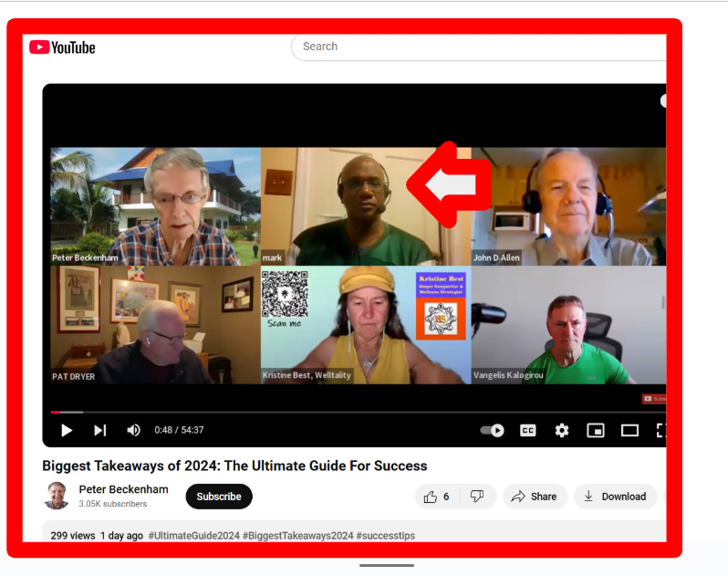The image size is (728, 576).
Task: Seek on the video progress bar
Action: 358,412
